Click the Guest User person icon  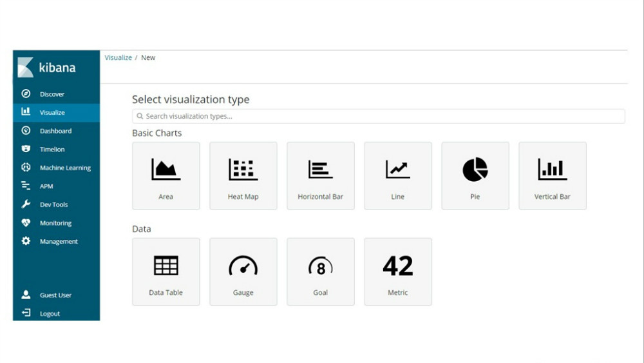[26, 295]
